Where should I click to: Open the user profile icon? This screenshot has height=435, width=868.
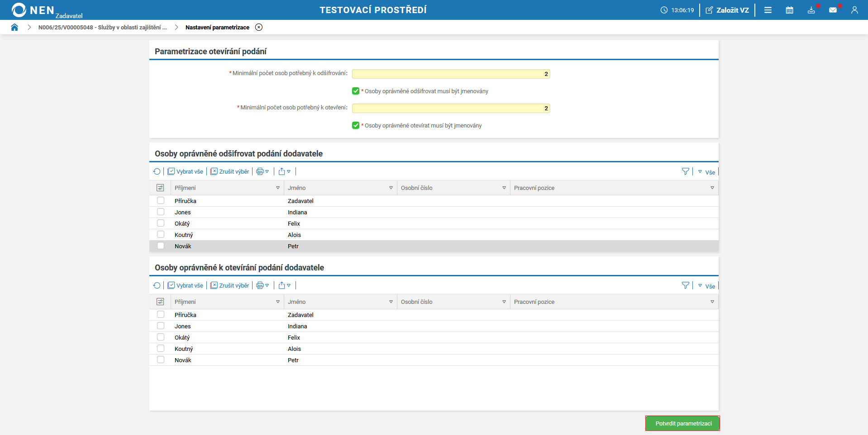point(854,10)
